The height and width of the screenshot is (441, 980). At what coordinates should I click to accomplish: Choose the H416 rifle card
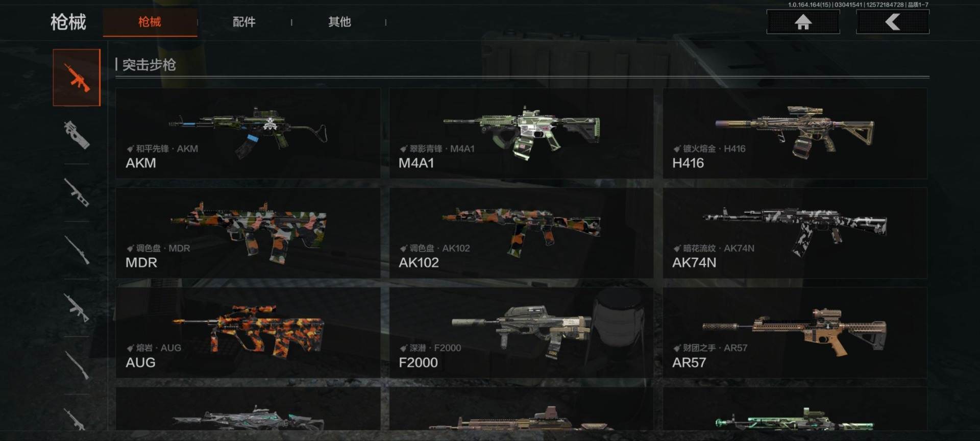pyautogui.click(x=795, y=133)
